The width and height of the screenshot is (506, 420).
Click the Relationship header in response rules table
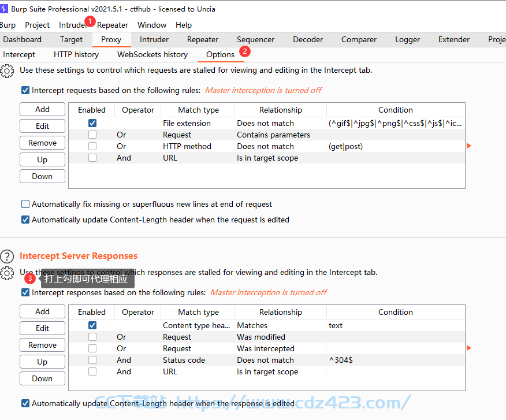click(x=281, y=312)
